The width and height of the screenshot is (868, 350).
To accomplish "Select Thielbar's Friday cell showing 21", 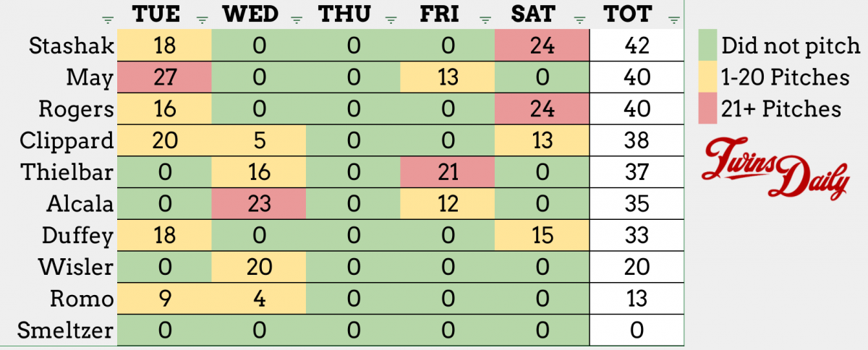I will 448,172.
